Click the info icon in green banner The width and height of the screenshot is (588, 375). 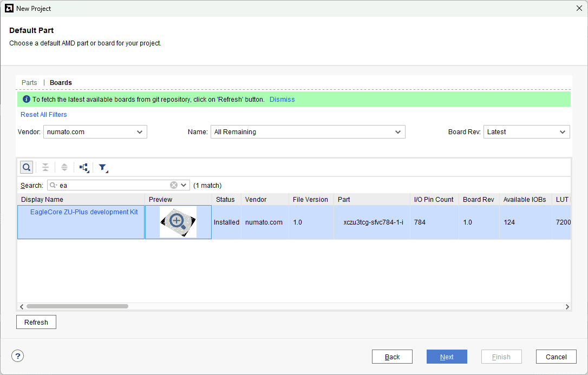pos(26,100)
